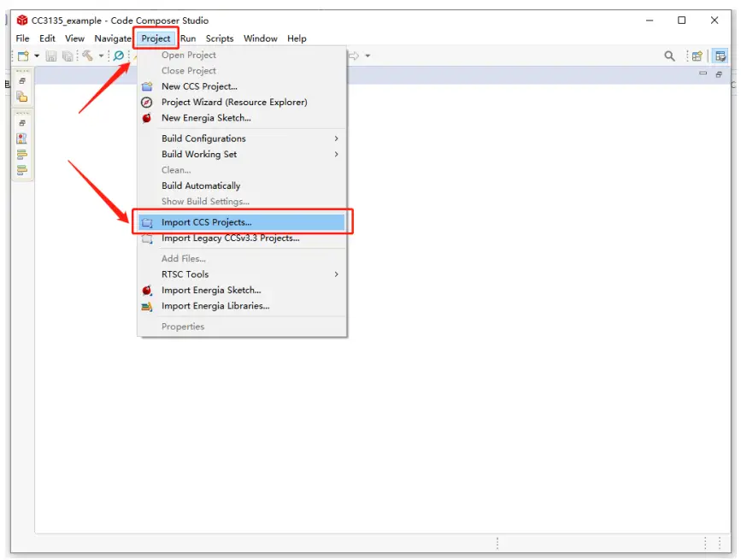Image resolution: width=741 pixels, height=560 pixels.
Task: Choose the greyed Clean... menu entry
Action: (x=242, y=169)
